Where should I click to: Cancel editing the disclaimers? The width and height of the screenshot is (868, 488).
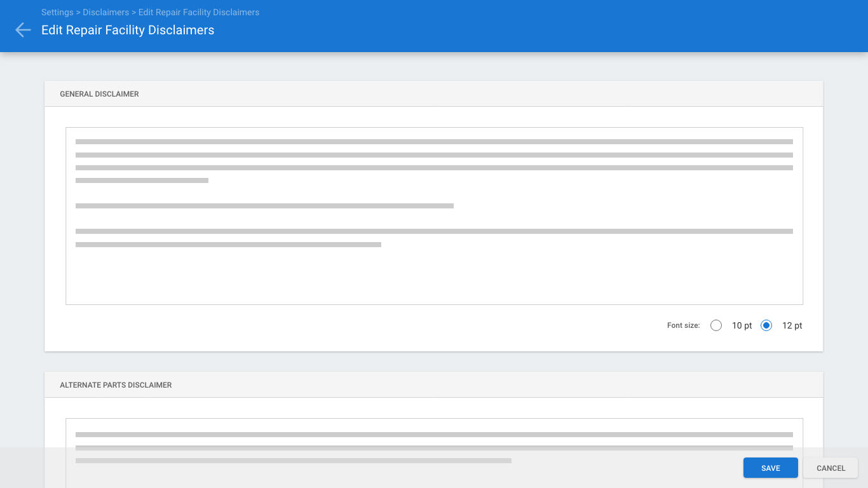point(831,468)
